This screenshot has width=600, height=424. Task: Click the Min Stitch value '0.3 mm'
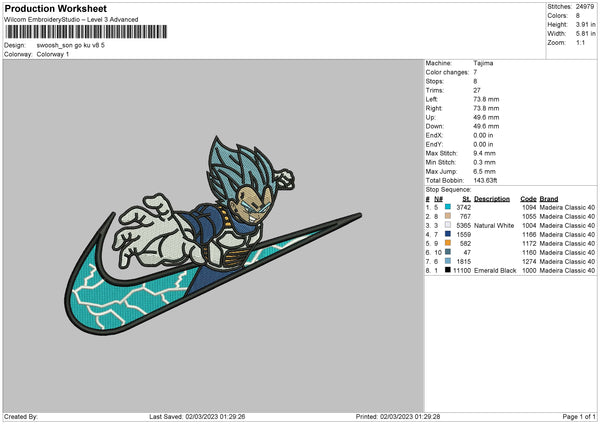484,162
